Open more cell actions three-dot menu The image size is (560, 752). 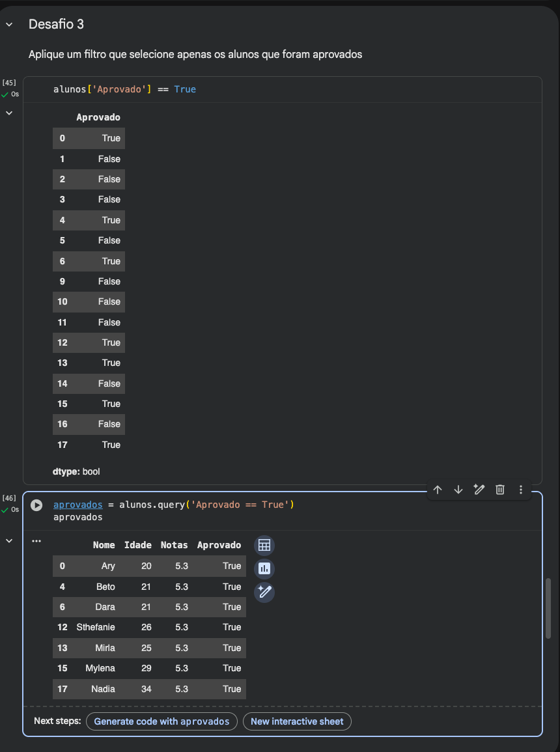click(521, 490)
